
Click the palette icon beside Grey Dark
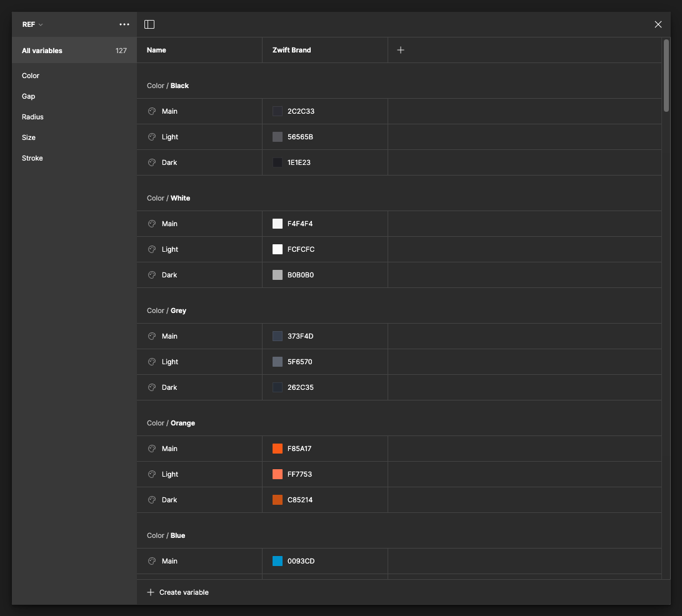click(152, 387)
